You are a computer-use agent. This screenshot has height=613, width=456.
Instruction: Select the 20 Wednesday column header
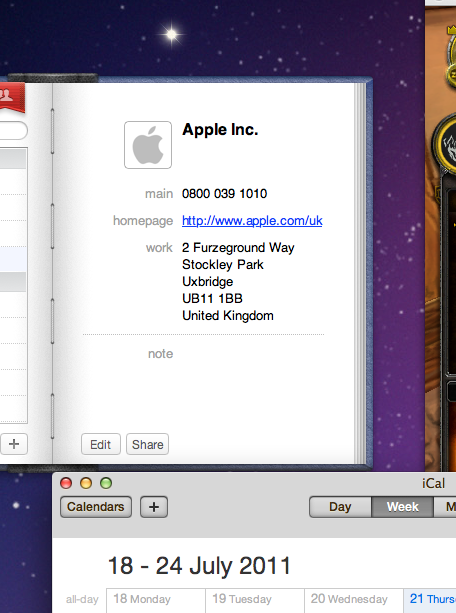click(354, 599)
